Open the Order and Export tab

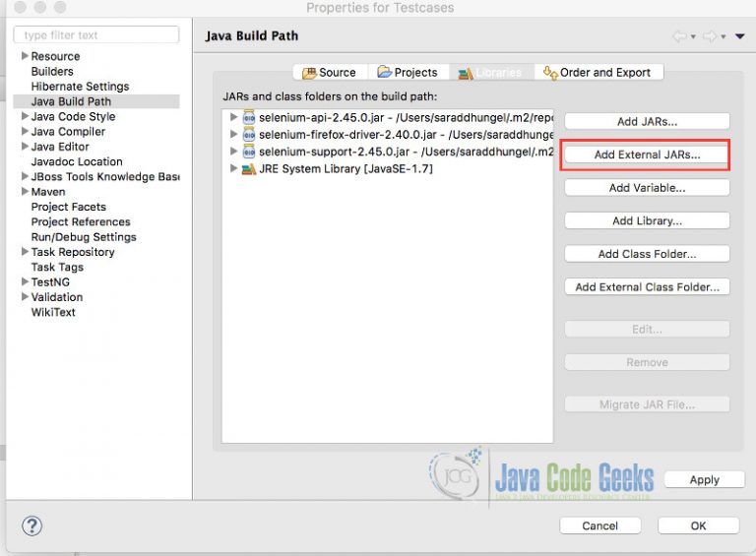coord(598,72)
